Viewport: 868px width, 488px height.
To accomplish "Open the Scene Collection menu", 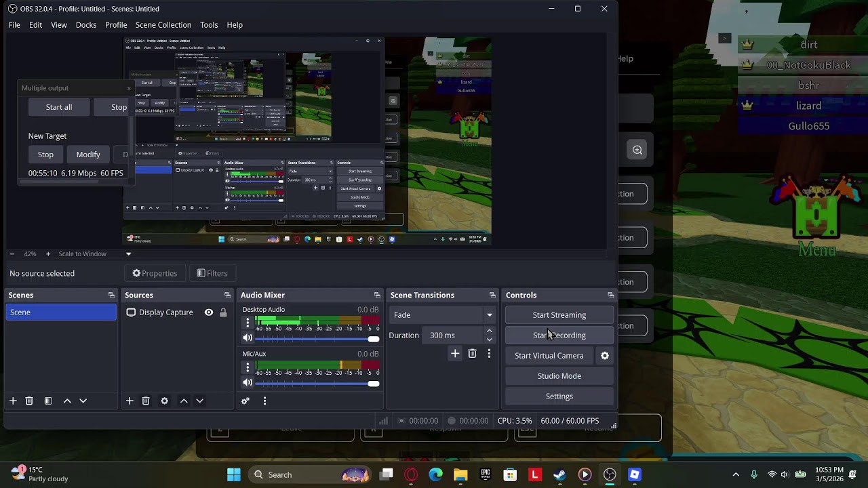I will pos(163,25).
